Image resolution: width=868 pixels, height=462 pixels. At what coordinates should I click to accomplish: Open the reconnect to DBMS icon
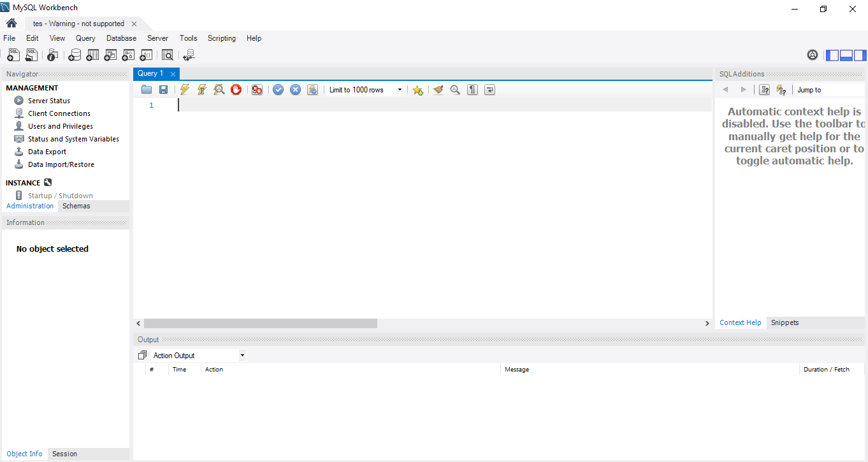(x=189, y=55)
